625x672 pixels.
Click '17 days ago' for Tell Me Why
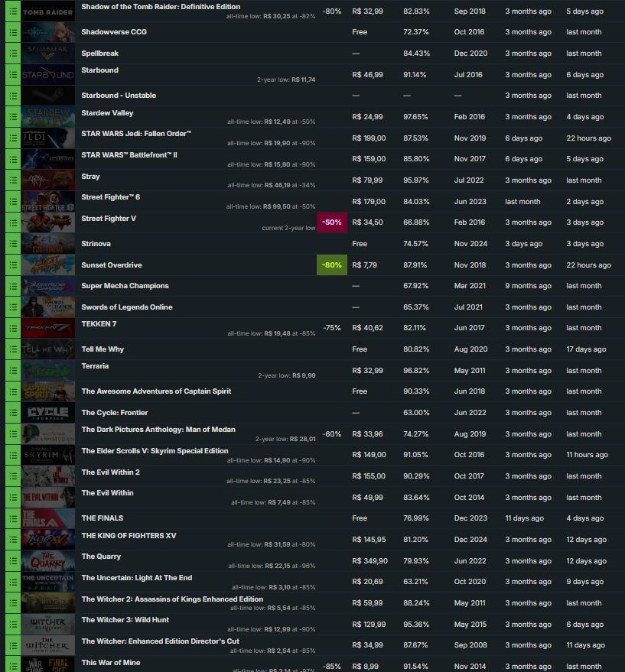[x=586, y=349]
